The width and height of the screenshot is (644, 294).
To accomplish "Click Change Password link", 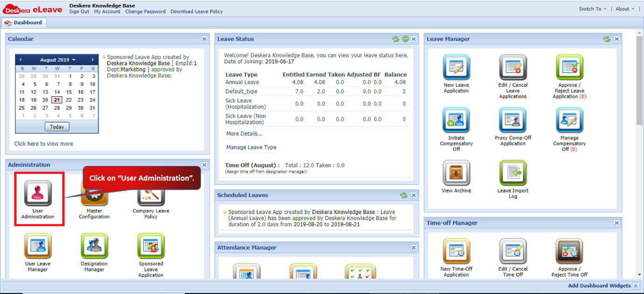I will pyautogui.click(x=145, y=12).
